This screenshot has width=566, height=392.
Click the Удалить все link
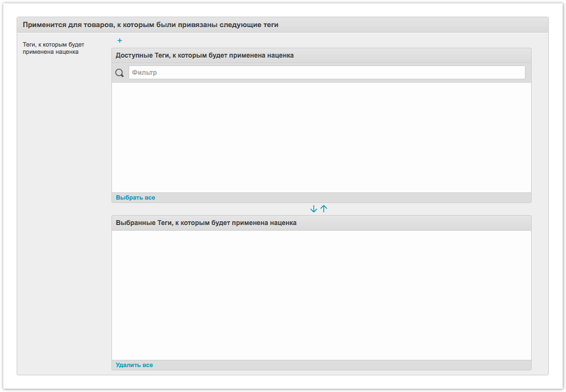(x=134, y=365)
